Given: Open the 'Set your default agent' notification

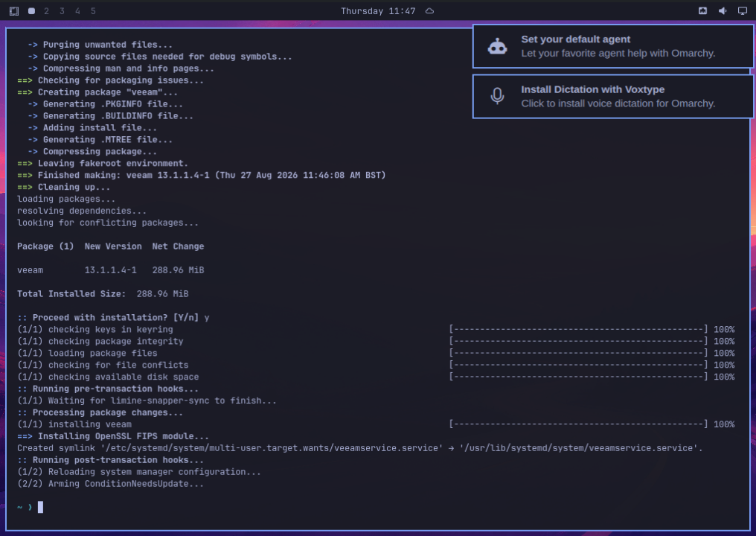Looking at the screenshot, I should click(613, 46).
